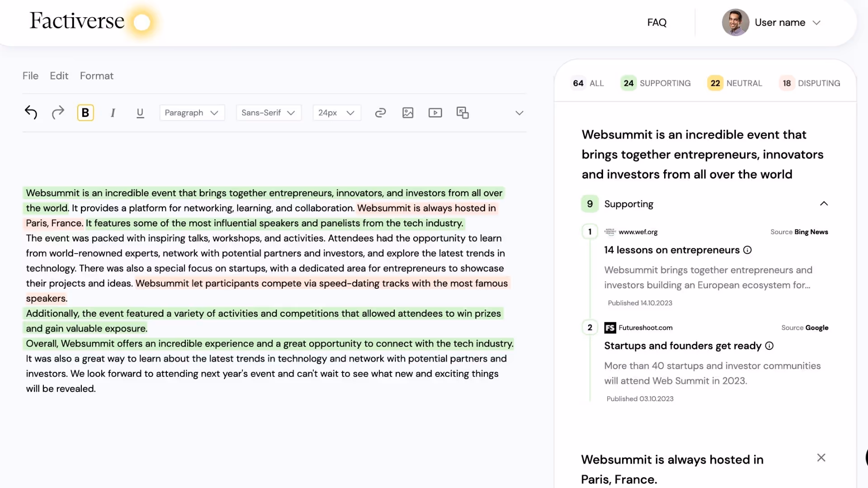Open the Edit menu

point(59,76)
